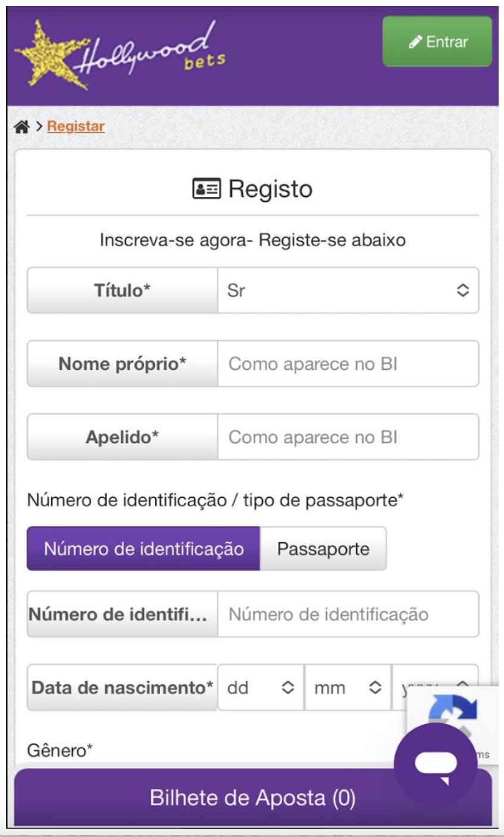Click the Registar breadcrumb link
The height and width of the screenshot is (837, 504).
pos(76,127)
